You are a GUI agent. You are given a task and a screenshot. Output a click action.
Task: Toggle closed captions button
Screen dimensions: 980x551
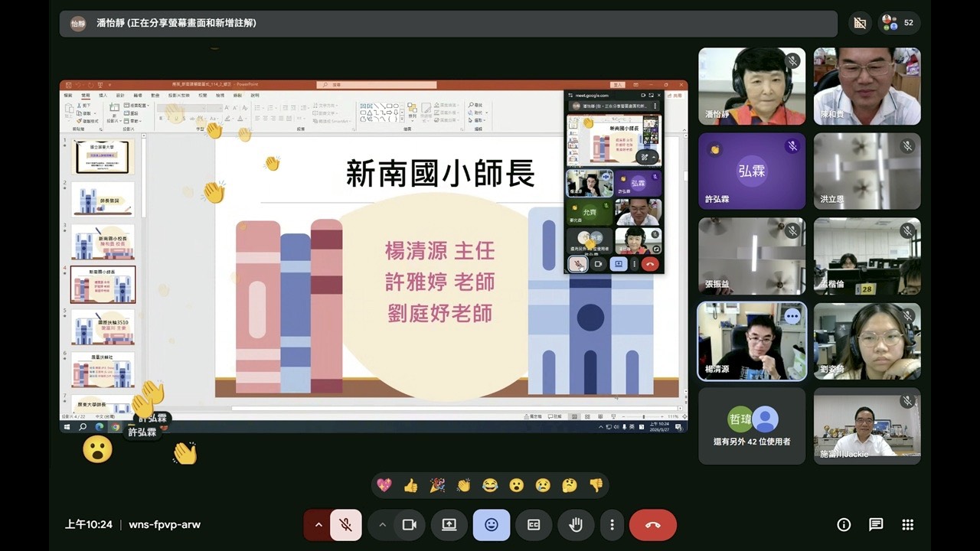click(534, 525)
